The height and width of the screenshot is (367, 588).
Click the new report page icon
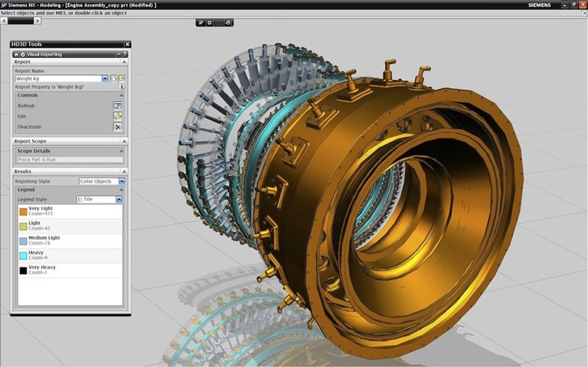click(113, 79)
